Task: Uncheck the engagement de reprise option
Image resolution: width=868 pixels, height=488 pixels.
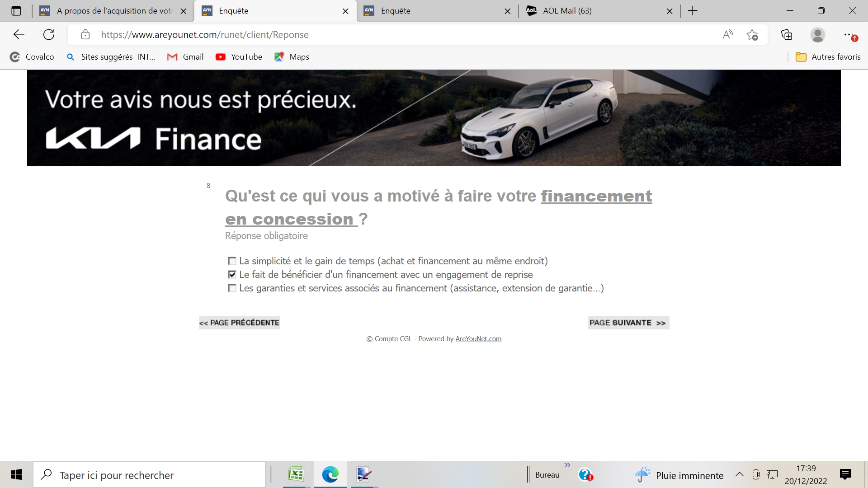Action: pyautogui.click(x=232, y=275)
